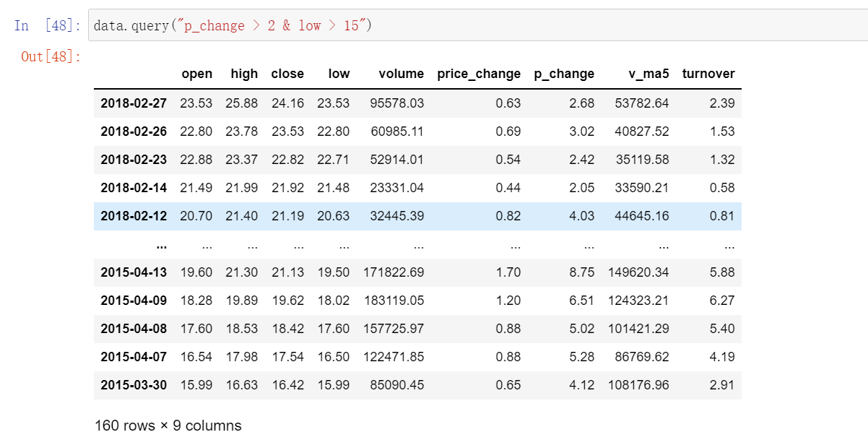The height and width of the screenshot is (440, 868).
Task: Click the 'high' column header
Action: (x=244, y=74)
